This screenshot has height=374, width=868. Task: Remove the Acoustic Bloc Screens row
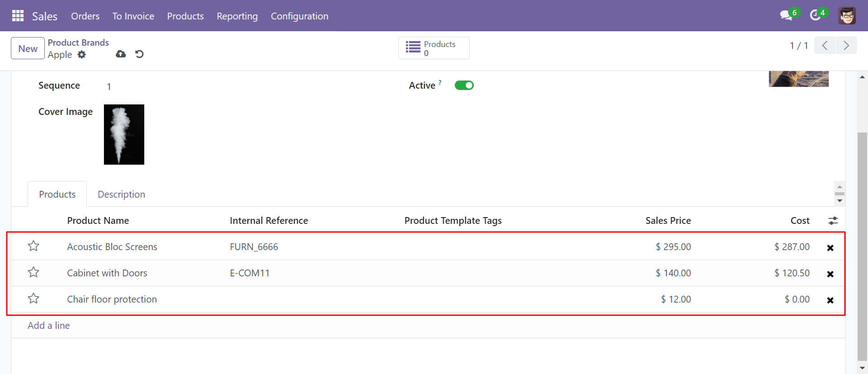pos(830,248)
